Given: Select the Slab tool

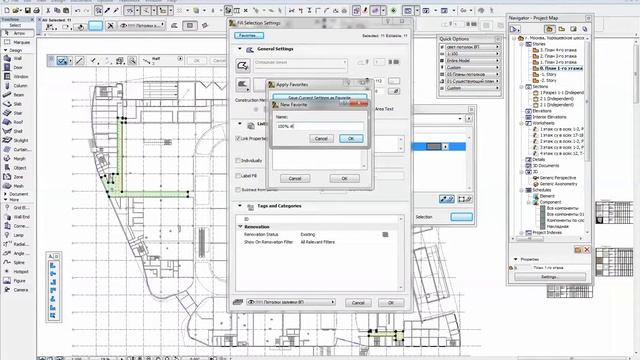Looking at the screenshot, I should point(17,104).
